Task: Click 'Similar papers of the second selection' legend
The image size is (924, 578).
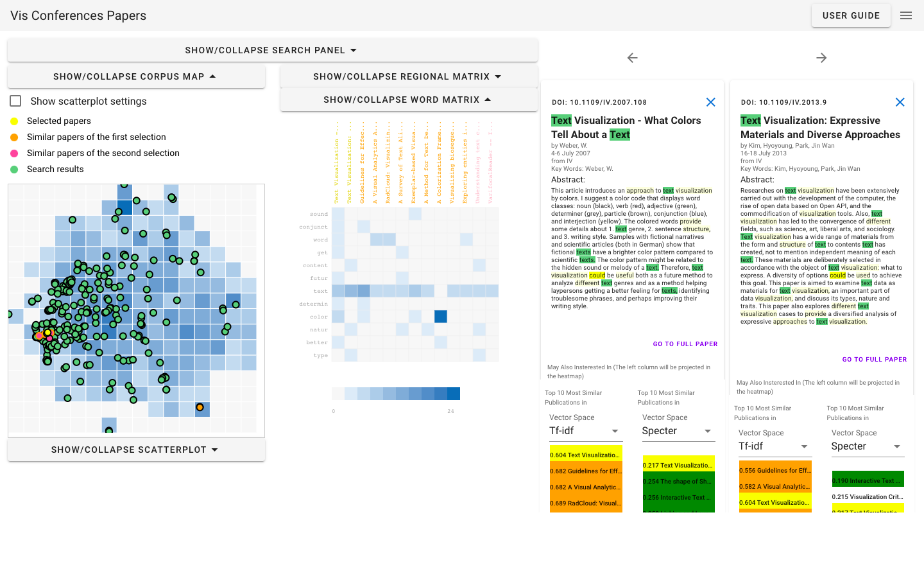Action: [x=103, y=153]
